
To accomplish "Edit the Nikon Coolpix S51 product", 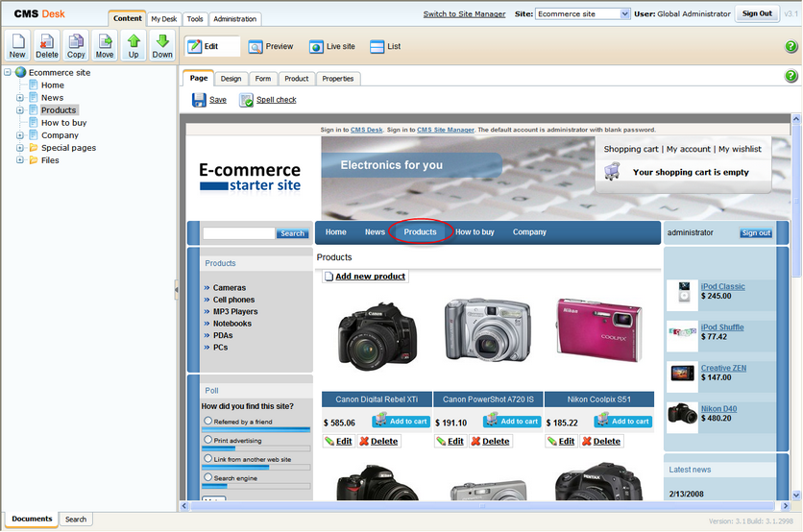I will coord(561,442).
